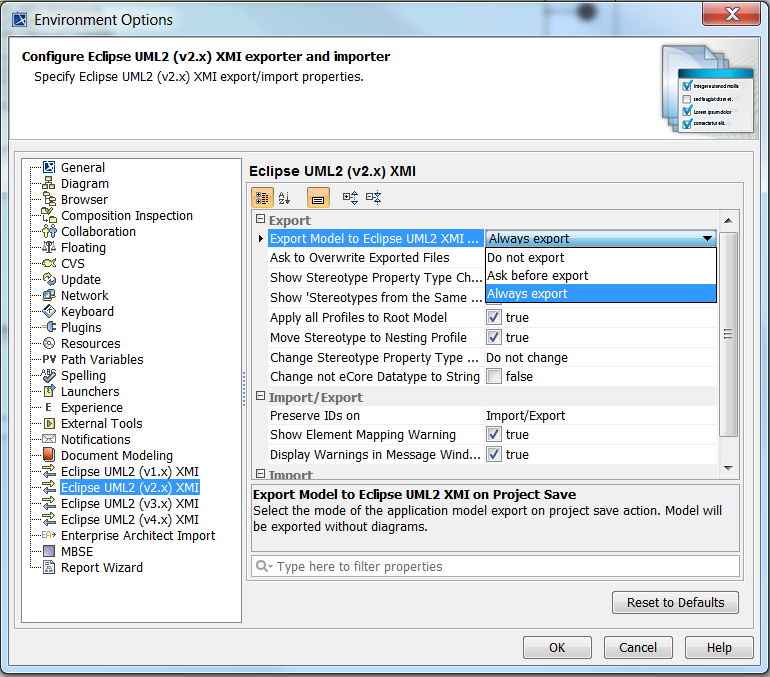Sort properties alphabetically with A-Z icon
This screenshot has height=677, width=770.
point(285,198)
